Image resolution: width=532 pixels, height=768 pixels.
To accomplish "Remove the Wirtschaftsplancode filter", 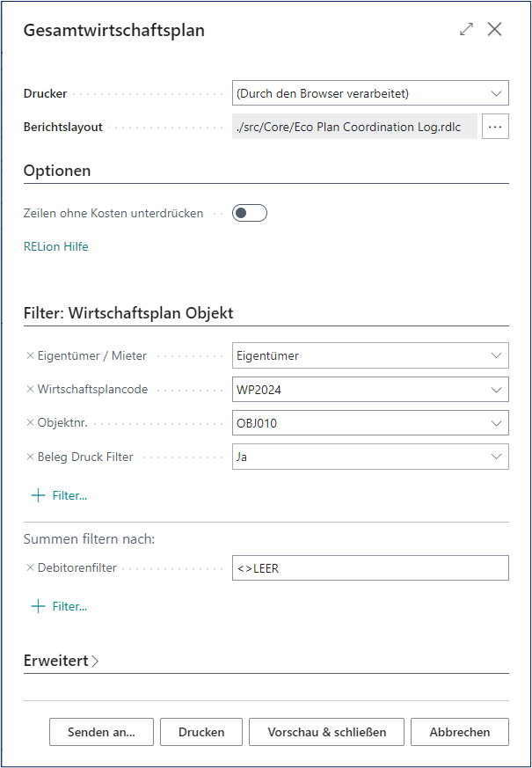I will tap(30, 389).
